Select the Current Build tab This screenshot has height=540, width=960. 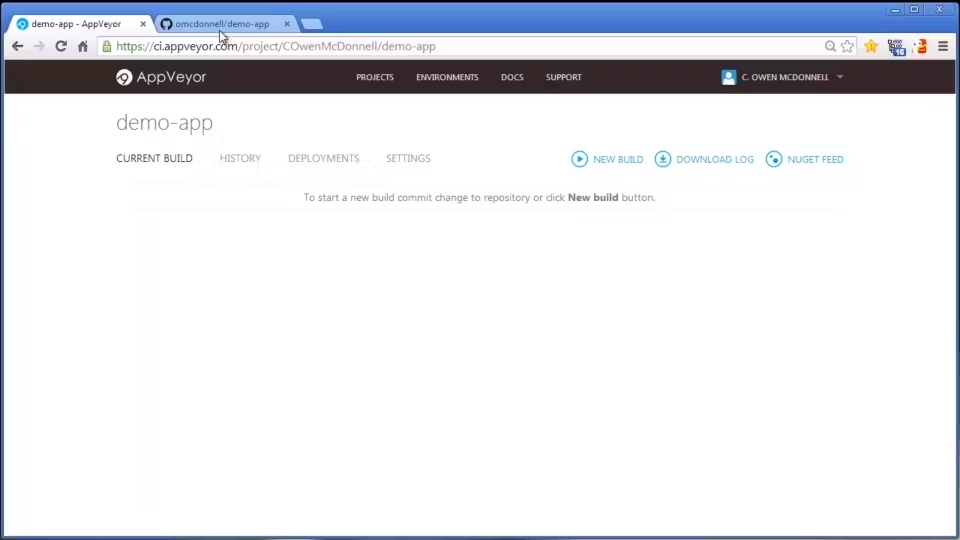[x=154, y=158]
